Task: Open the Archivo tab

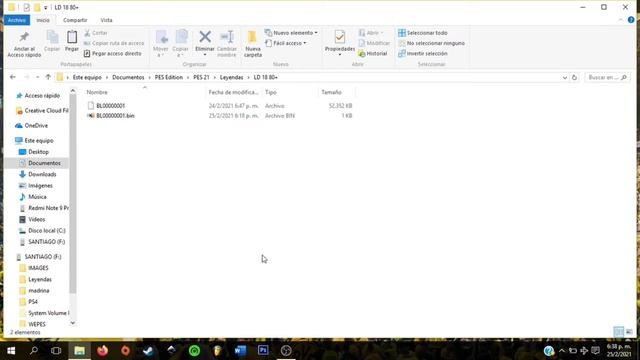Action: pos(17,20)
